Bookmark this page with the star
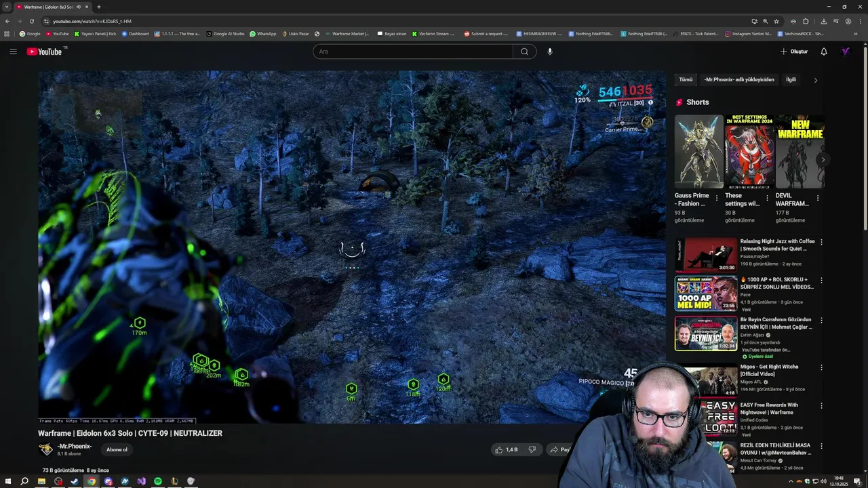 click(x=776, y=21)
